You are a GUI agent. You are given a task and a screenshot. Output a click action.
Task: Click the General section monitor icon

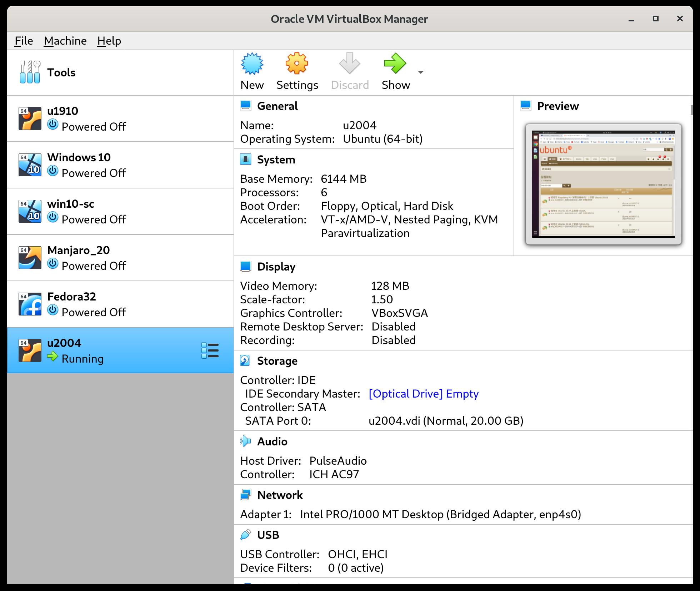pos(246,106)
